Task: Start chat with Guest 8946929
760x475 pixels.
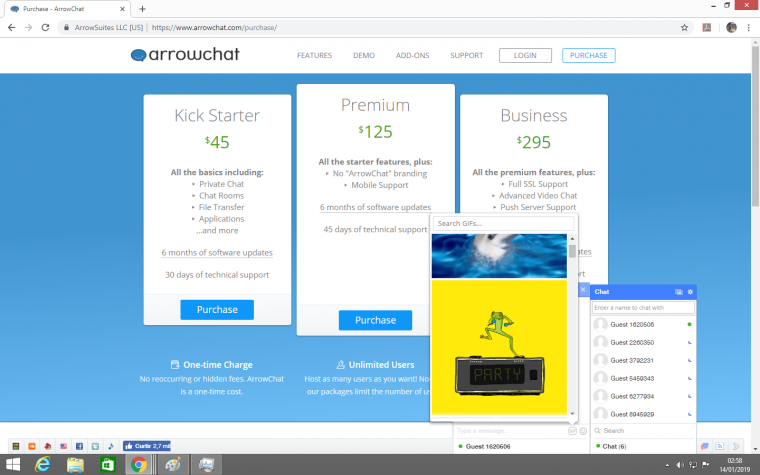Action: [643, 414]
